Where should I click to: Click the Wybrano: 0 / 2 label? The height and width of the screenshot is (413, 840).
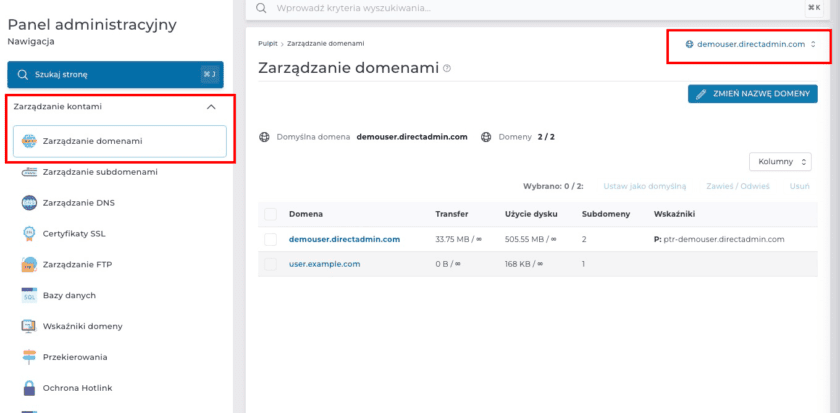click(x=553, y=186)
